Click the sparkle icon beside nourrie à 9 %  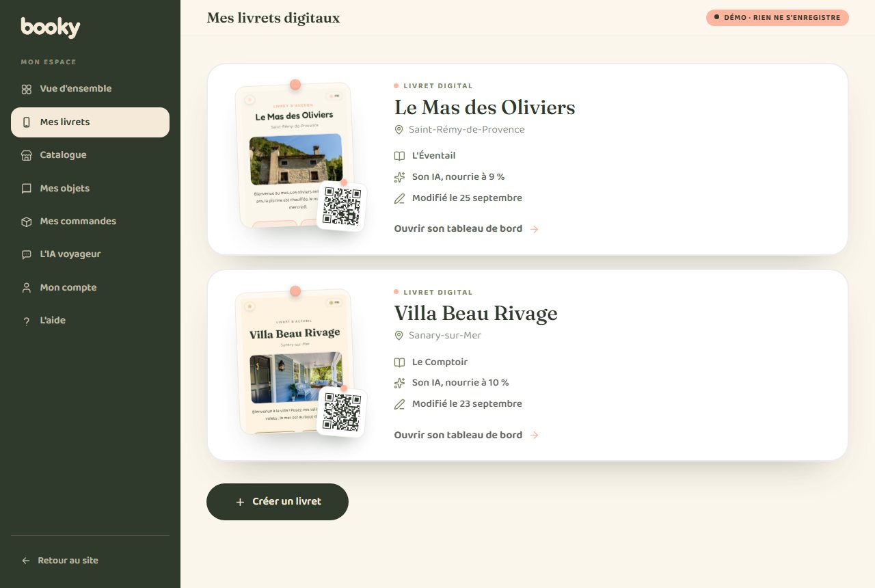tap(400, 177)
